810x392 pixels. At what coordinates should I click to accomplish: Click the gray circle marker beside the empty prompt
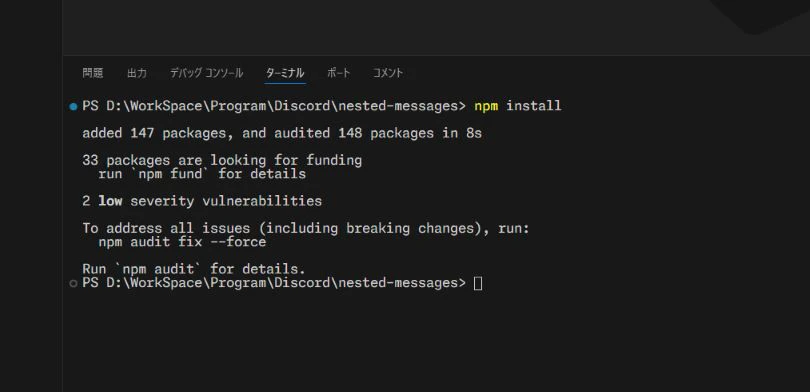73,284
